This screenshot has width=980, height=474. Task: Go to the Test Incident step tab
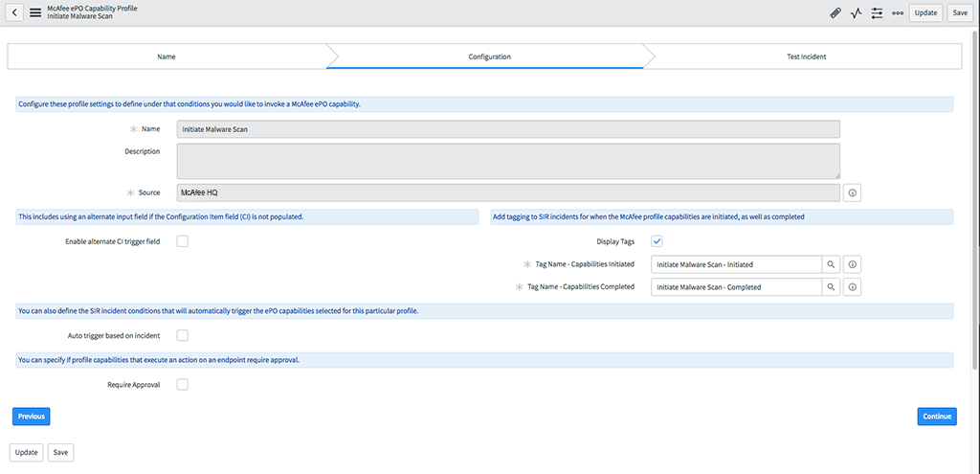[x=806, y=56]
